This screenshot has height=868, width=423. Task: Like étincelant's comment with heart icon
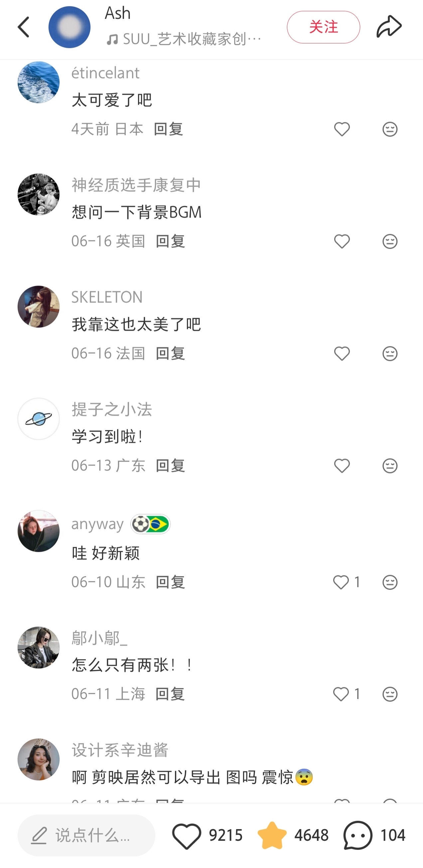(x=342, y=130)
